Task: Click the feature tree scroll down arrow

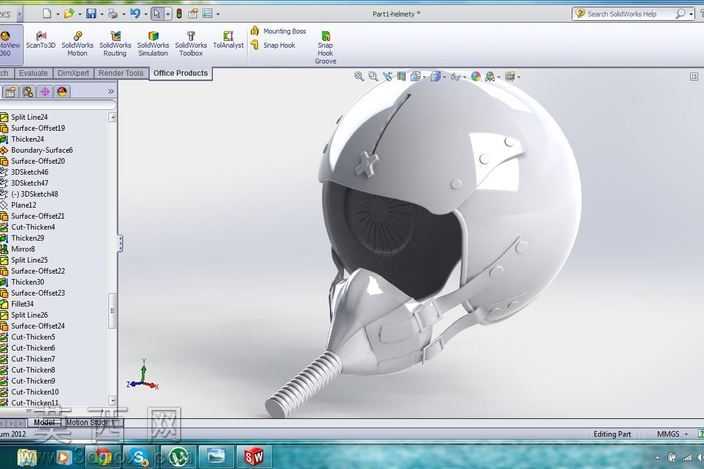Action: 112,400
